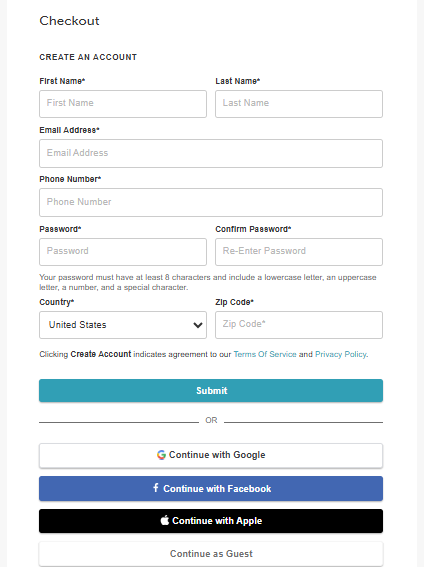Click into the Email Address field

pos(211,153)
